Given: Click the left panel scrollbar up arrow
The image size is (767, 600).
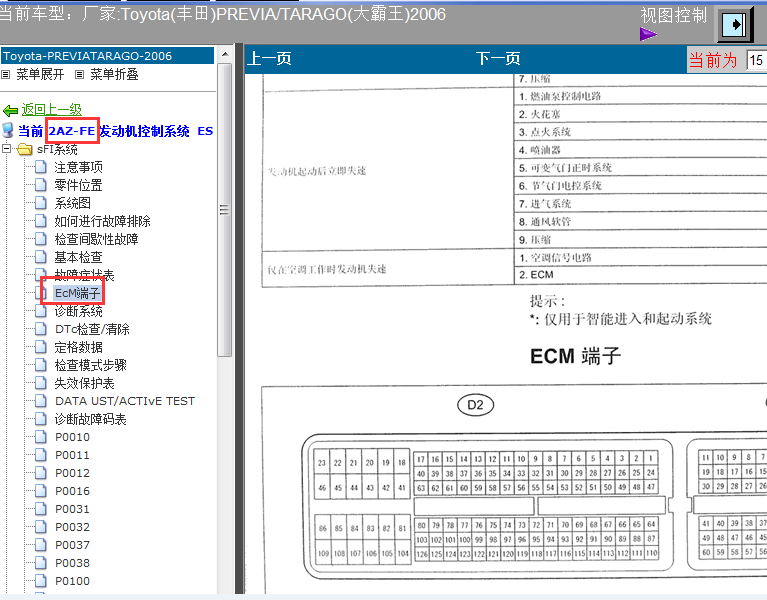Looking at the screenshot, I should (x=225, y=54).
